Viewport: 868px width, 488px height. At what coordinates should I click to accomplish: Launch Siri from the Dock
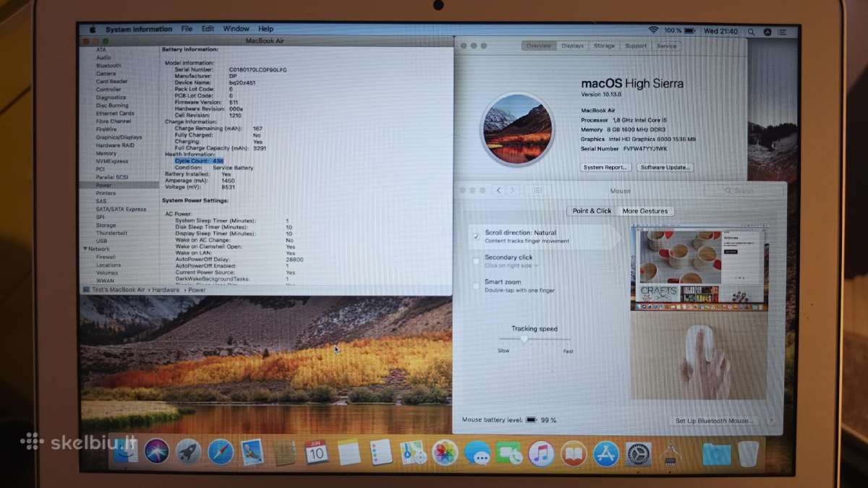157,452
